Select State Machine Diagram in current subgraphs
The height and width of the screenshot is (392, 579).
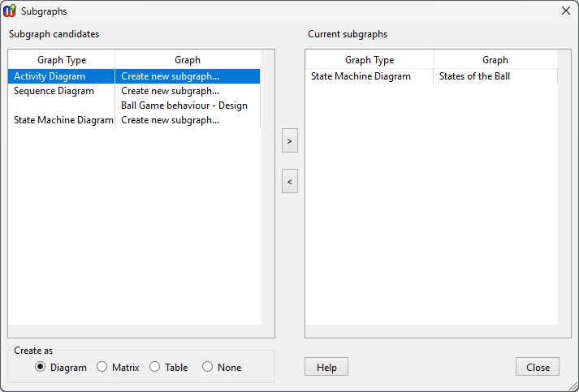(x=361, y=76)
